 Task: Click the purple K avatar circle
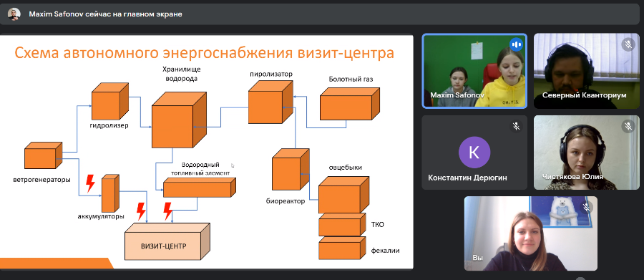click(x=474, y=152)
